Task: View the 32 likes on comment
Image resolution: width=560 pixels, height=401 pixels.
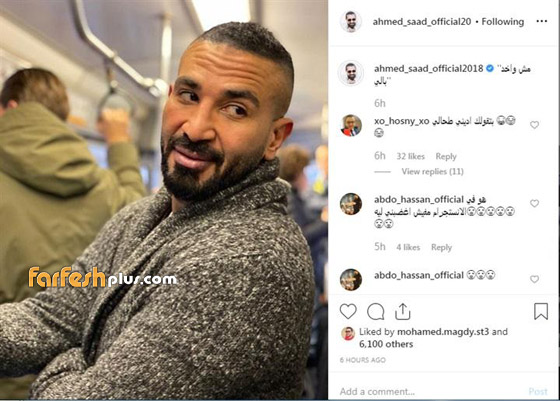Action: tap(410, 156)
